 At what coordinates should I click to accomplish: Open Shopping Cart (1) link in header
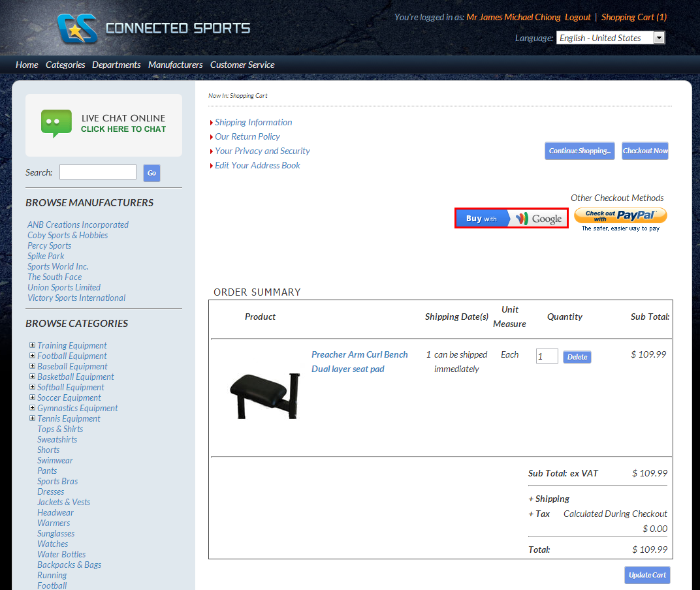click(634, 17)
